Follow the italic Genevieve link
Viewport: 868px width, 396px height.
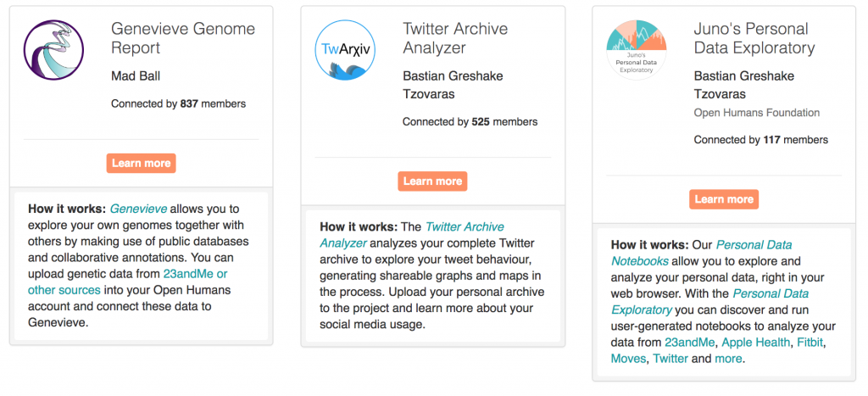(x=138, y=209)
